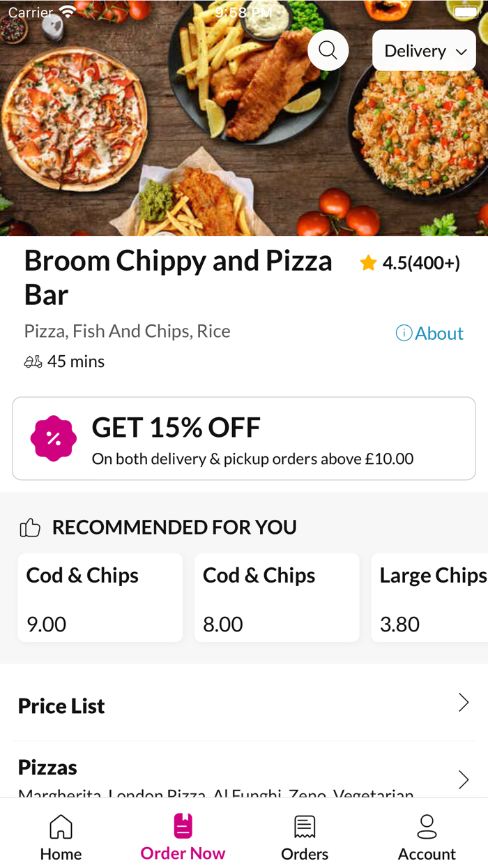
Task: Tap the info circle icon next to About
Action: click(403, 333)
